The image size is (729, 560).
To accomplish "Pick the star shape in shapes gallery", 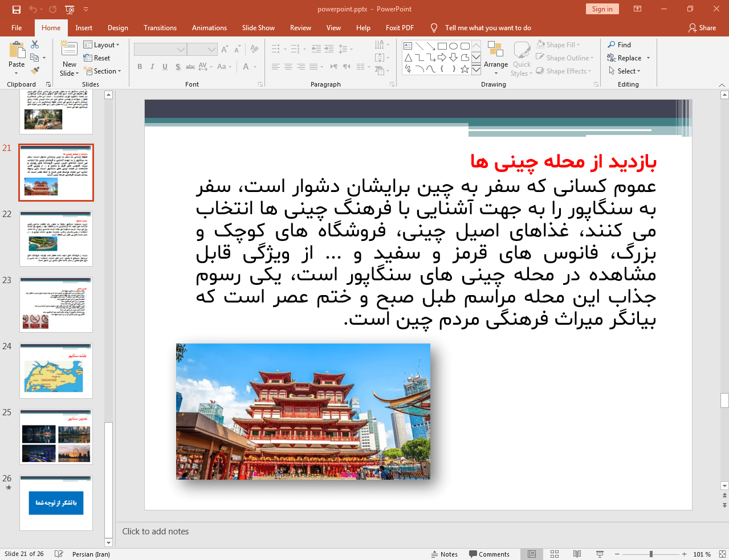I will pyautogui.click(x=465, y=69).
